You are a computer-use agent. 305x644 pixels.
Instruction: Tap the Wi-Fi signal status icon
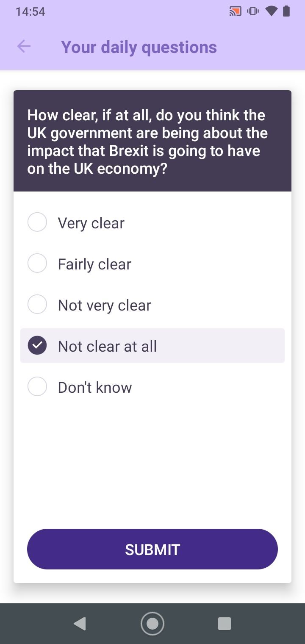point(271,11)
